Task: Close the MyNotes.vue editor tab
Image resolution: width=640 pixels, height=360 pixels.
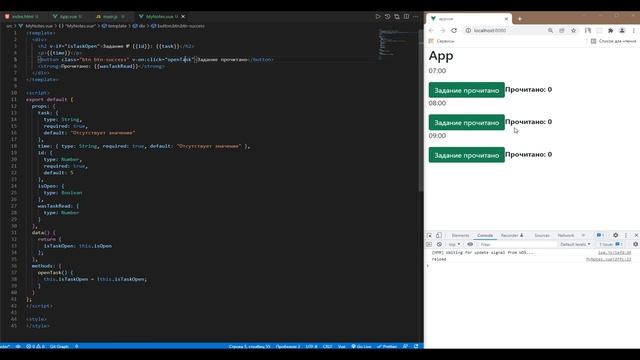Action: click(x=183, y=16)
